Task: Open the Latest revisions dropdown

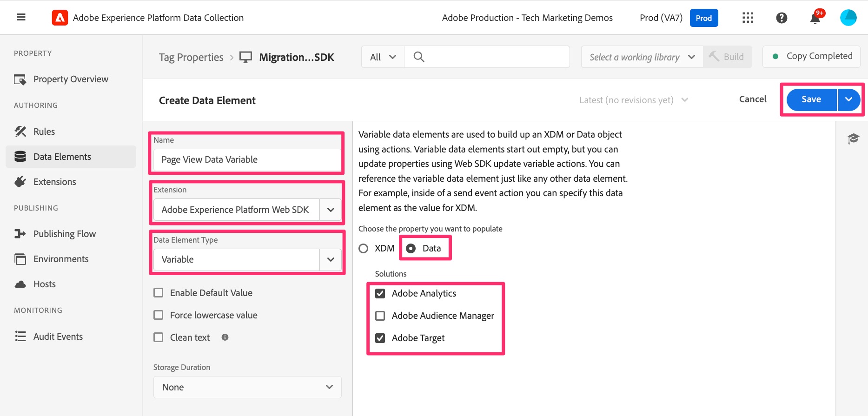Action: point(634,100)
